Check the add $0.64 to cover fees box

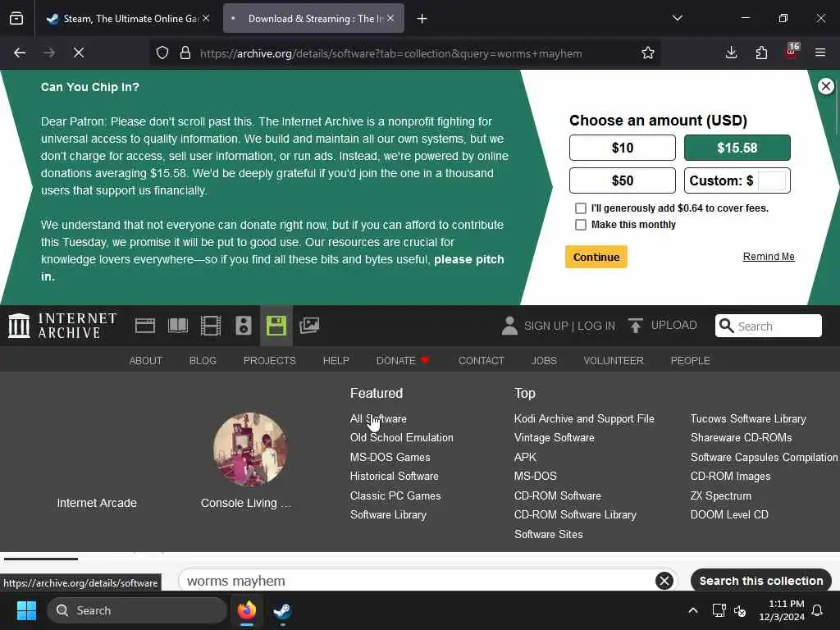(x=580, y=208)
